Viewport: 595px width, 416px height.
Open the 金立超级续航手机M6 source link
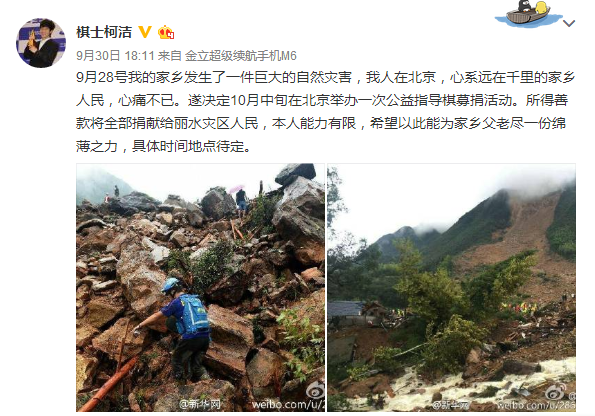coord(241,56)
